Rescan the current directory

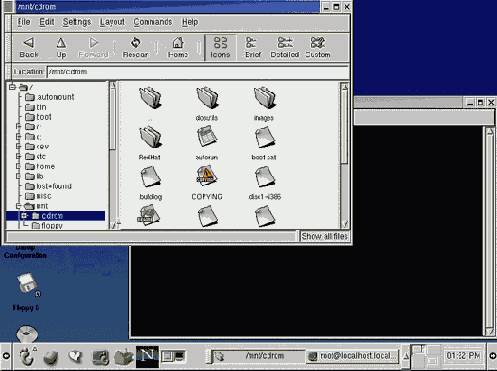pos(136,47)
